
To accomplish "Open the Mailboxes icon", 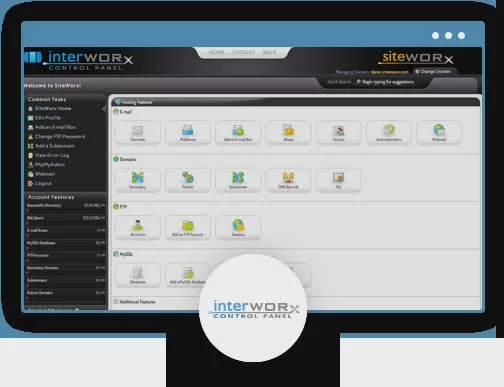I will click(x=188, y=133).
